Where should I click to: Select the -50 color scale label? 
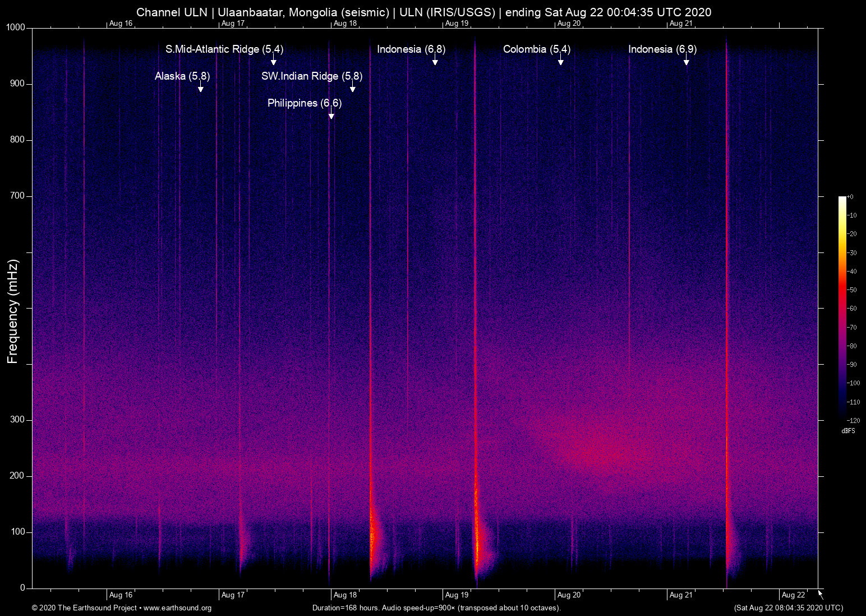pos(852,290)
